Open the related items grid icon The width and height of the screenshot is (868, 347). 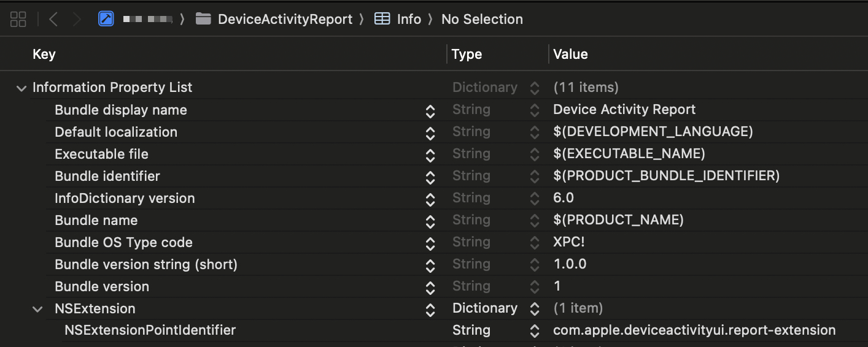(18, 19)
